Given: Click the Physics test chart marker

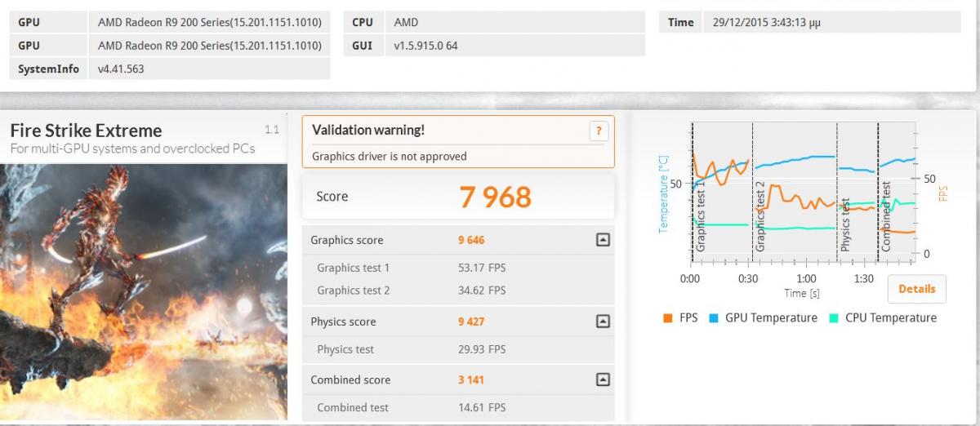Looking at the screenshot, I should pyautogui.click(x=845, y=224).
